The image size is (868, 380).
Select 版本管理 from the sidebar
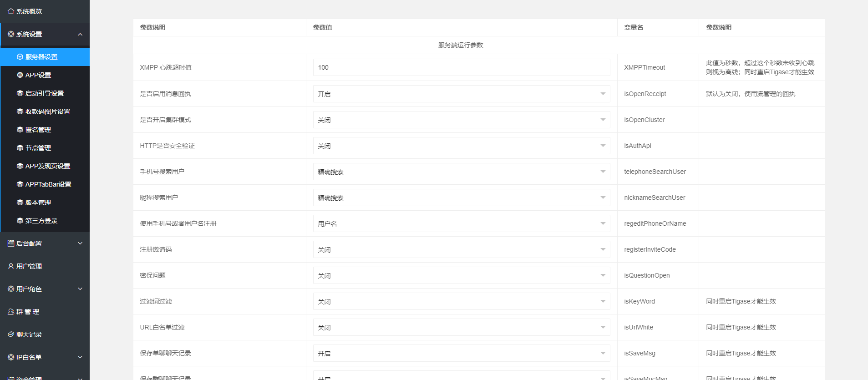(x=45, y=203)
